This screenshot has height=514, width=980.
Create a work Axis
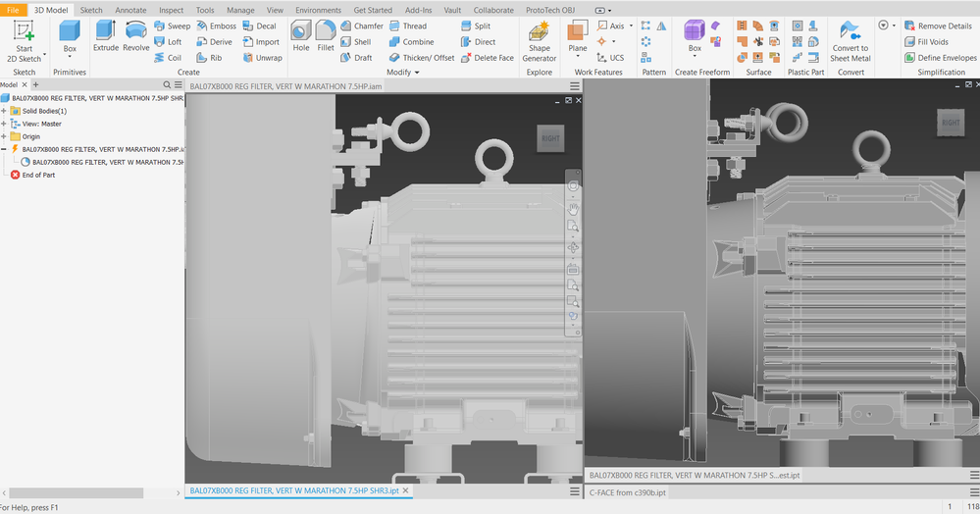(x=610, y=26)
